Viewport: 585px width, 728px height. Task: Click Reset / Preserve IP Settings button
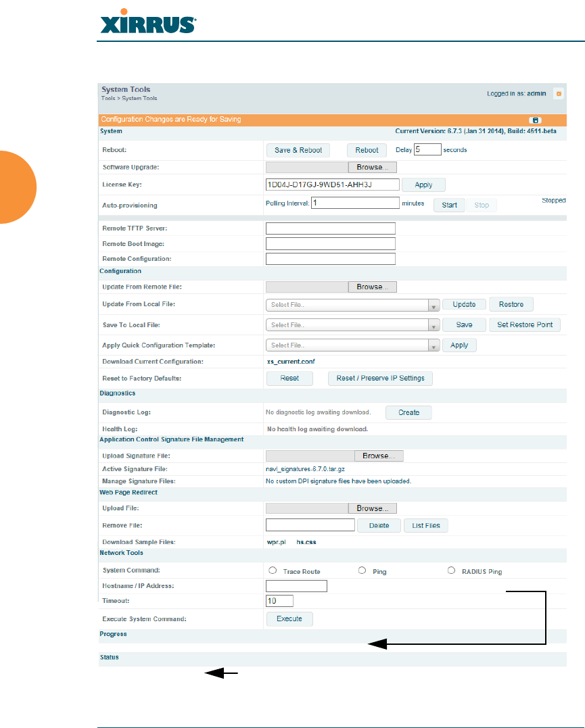pyautogui.click(x=380, y=379)
